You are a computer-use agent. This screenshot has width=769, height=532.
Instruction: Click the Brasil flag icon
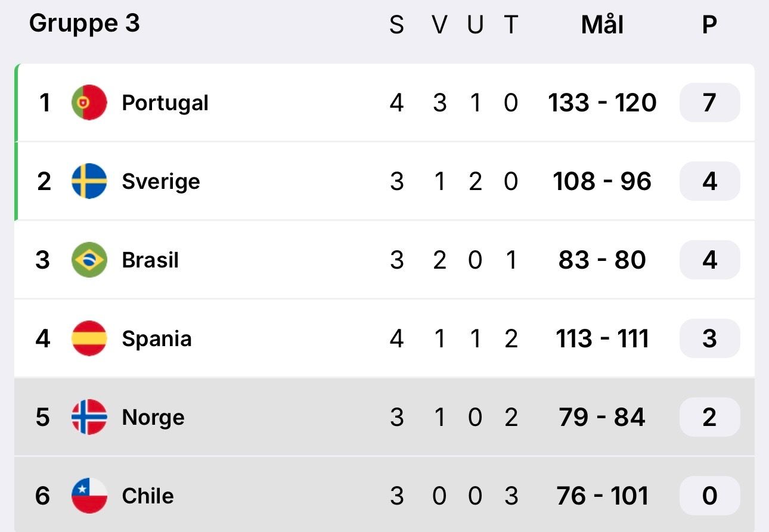click(89, 260)
